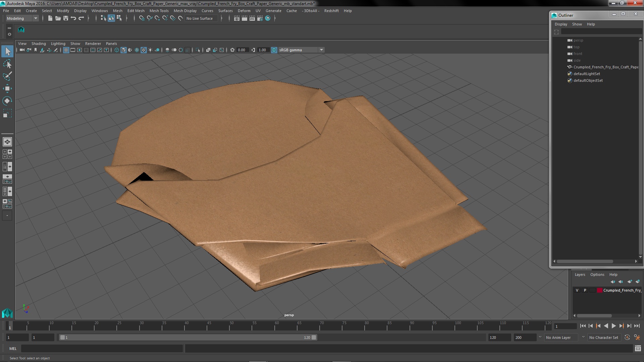Toggle textured display in viewport
Screen dimensions: 644x362
coord(144,50)
